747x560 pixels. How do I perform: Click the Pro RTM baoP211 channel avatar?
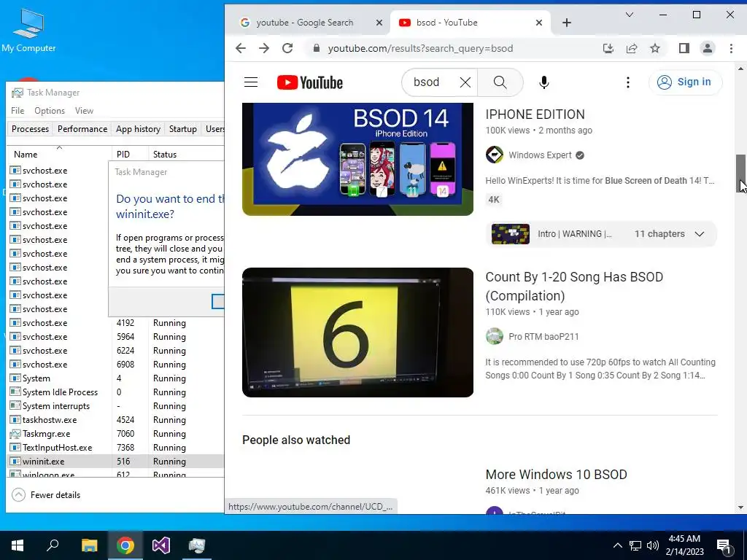495,336
